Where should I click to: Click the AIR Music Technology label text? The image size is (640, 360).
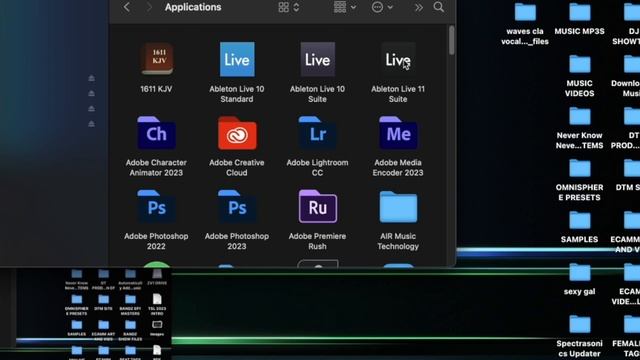click(398, 241)
